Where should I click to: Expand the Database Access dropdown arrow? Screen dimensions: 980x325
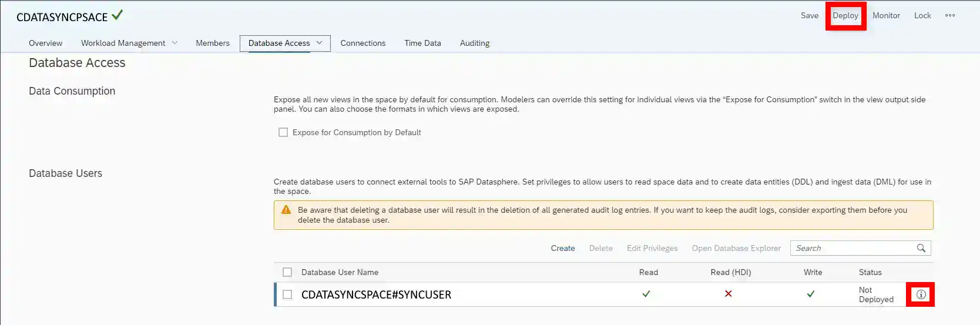(320, 43)
